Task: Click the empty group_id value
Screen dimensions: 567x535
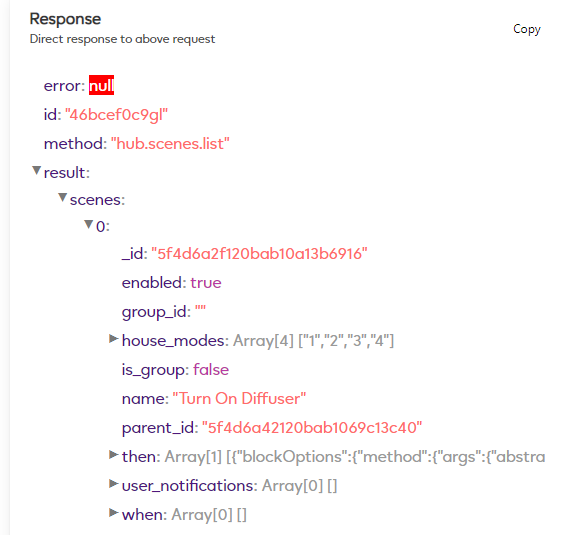Action: 200,308
